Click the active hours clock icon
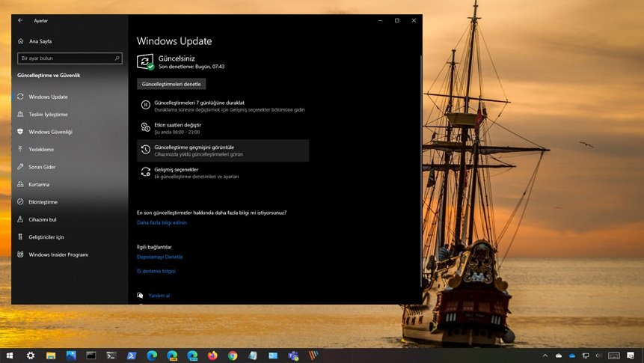This screenshot has width=644, height=363. 145,128
